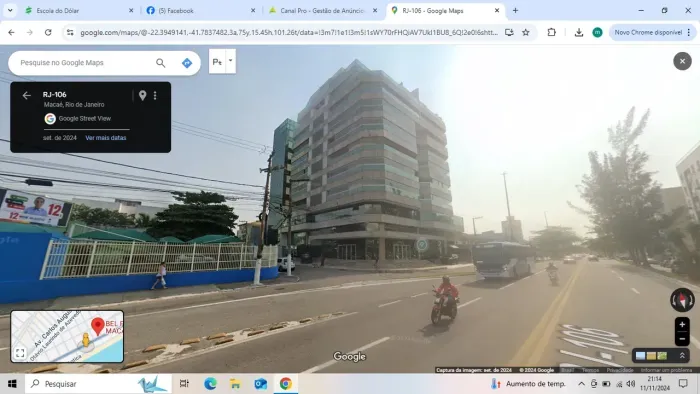Viewport: 700px width, 394px height.
Task: Zoom out with the minus button
Action: coord(682,339)
